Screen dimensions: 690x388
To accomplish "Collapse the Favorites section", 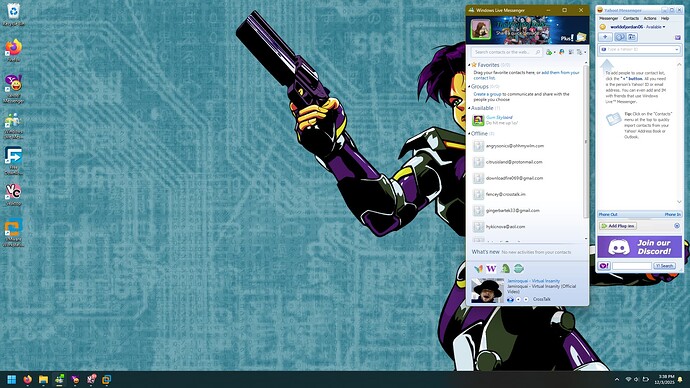I will (469, 65).
